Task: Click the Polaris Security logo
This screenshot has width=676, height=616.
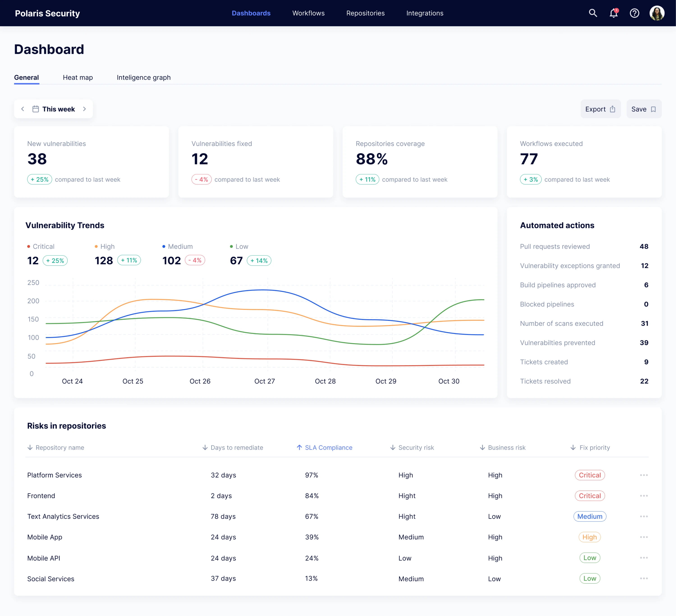Action: coord(47,13)
